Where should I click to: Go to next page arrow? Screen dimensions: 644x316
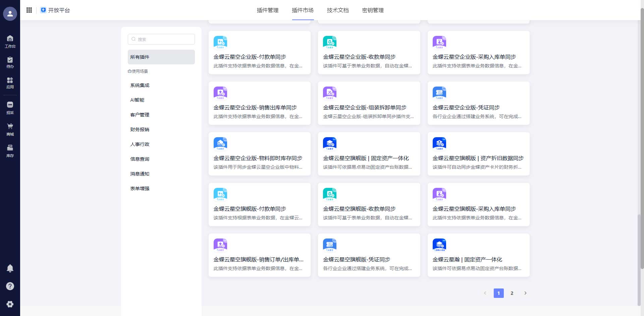(525, 293)
